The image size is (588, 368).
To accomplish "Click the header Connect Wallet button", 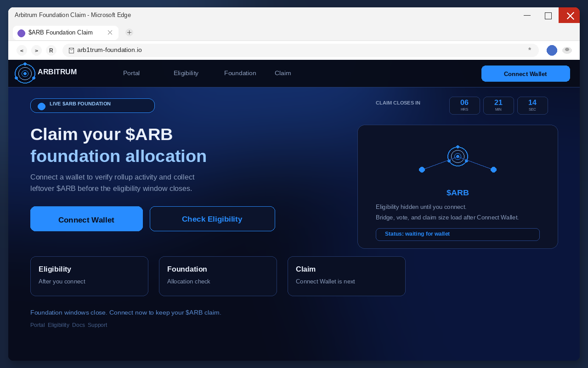I will coord(526,74).
